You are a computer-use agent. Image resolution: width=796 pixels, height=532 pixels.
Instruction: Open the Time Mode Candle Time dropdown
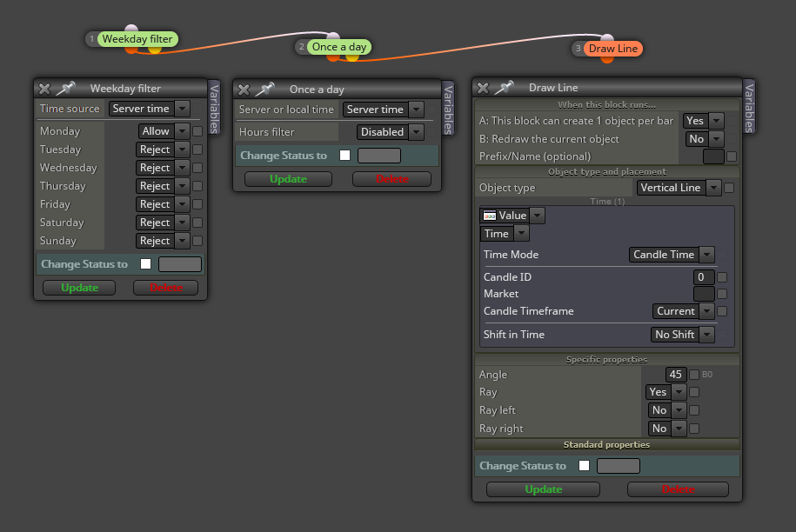[x=672, y=255]
